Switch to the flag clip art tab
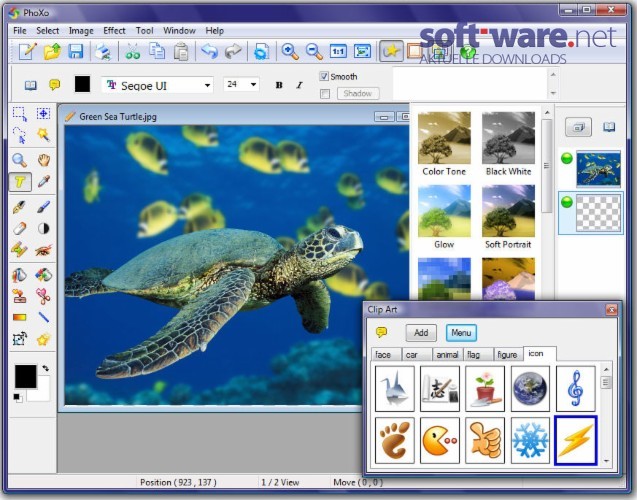 click(478, 355)
